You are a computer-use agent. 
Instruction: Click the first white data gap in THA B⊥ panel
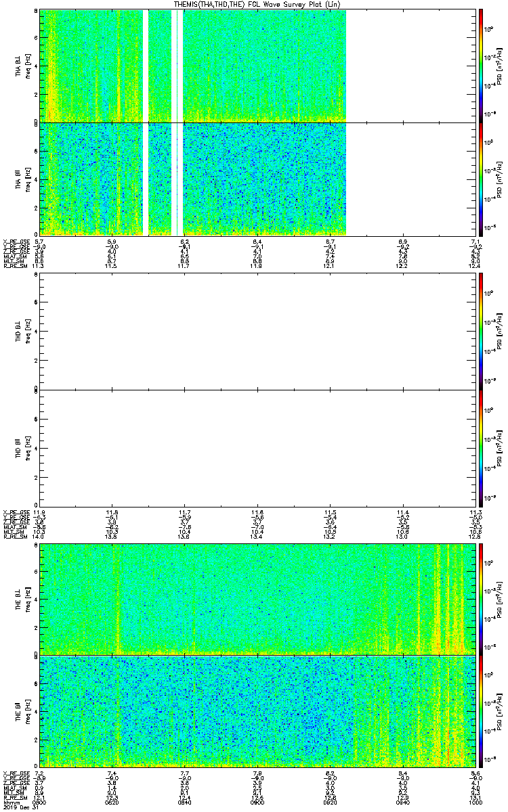[146, 65]
